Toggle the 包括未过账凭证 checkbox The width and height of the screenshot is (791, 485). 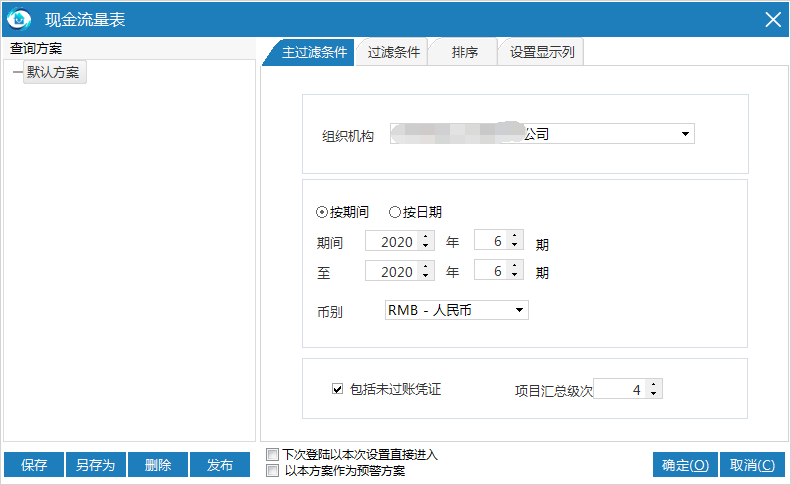(x=337, y=389)
